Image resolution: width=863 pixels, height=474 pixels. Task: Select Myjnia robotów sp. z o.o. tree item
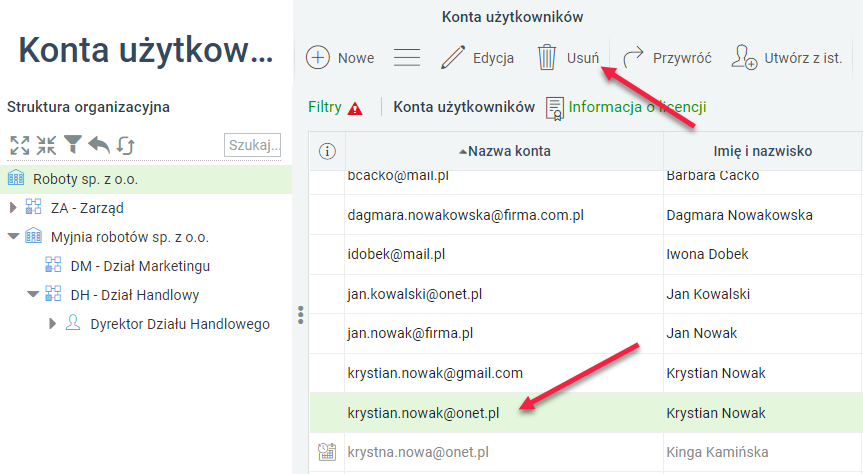(x=130, y=237)
